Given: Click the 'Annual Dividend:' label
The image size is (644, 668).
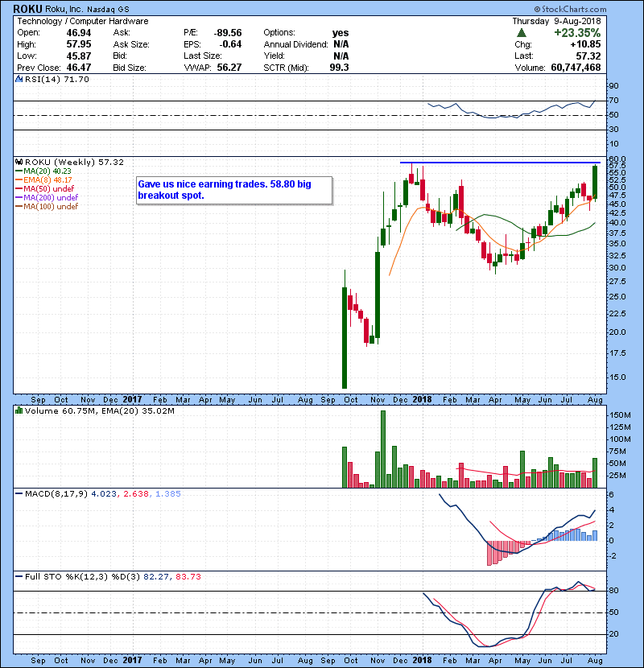Looking at the screenshot, I should [x=295, y=44].
